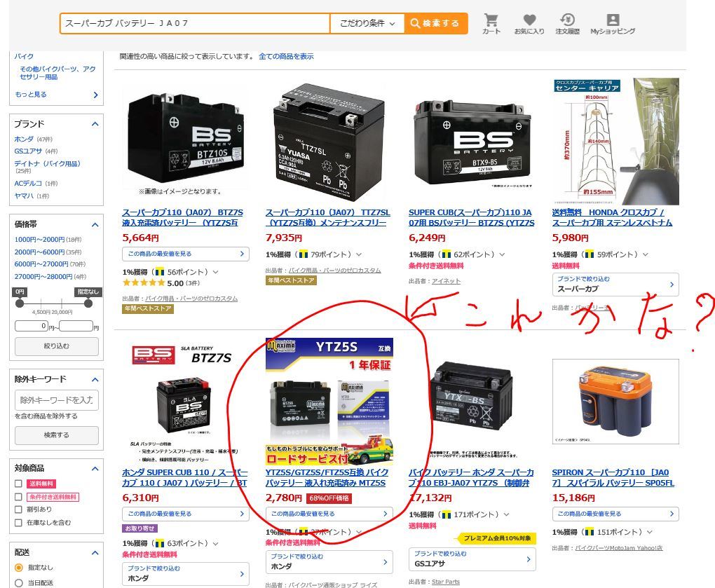Check the 送料無料 checkbox
The image size is (715, 588).
[x=18, y=484]
